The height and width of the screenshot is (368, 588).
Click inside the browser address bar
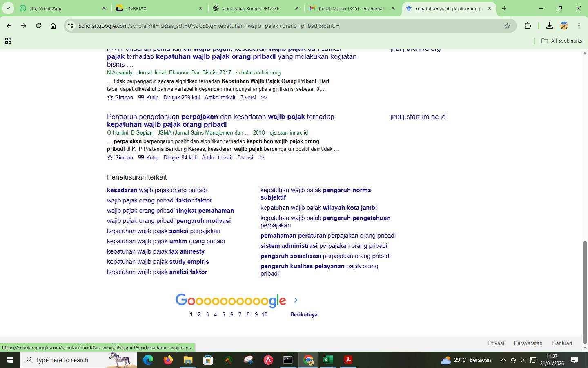(x=245, y=26)
